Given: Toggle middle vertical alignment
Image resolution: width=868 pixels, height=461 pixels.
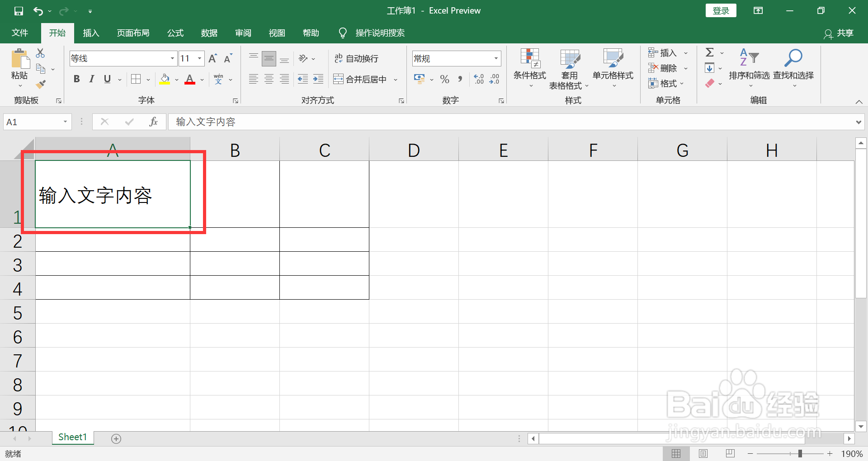Looking at the screenshot, I should pyautogui.click(x=269, y=58).
